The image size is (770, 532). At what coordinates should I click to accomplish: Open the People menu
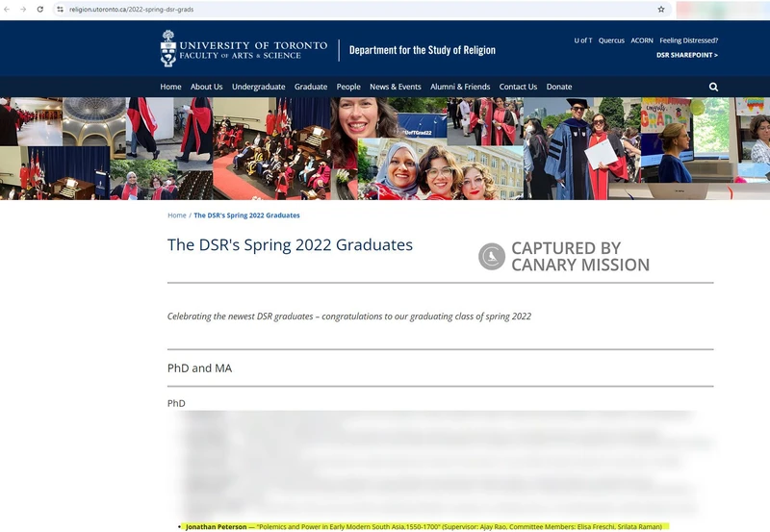point(348,87)
